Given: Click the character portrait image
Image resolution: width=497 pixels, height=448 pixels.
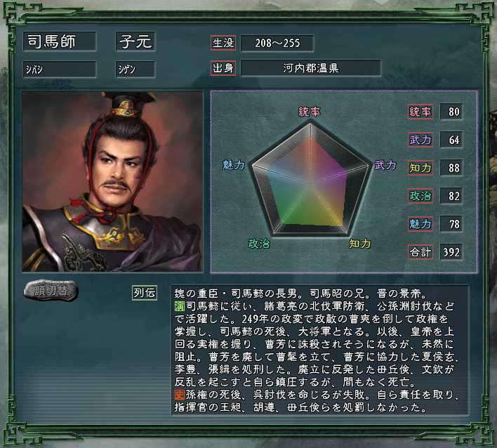Looking at the screenshot, I should pos(112,182).
